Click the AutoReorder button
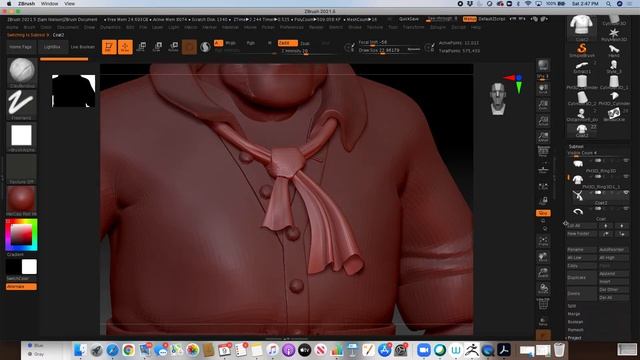This screenshot has height=360, width=640. tap(613, 249)
